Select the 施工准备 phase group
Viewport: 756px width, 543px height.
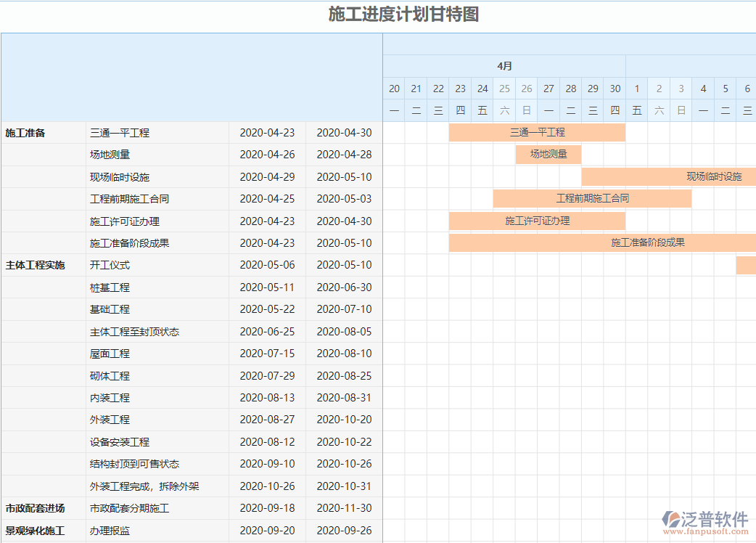(x=25, y=133)
